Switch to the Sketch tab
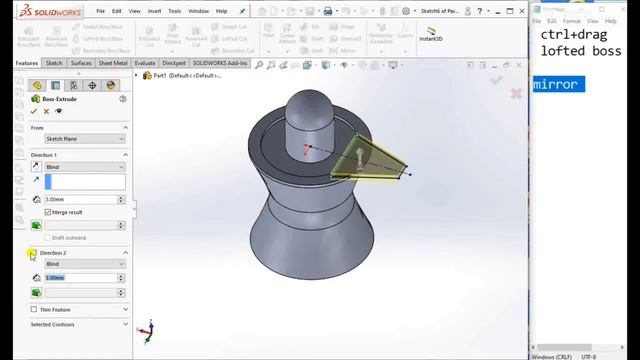 (54, 63)
